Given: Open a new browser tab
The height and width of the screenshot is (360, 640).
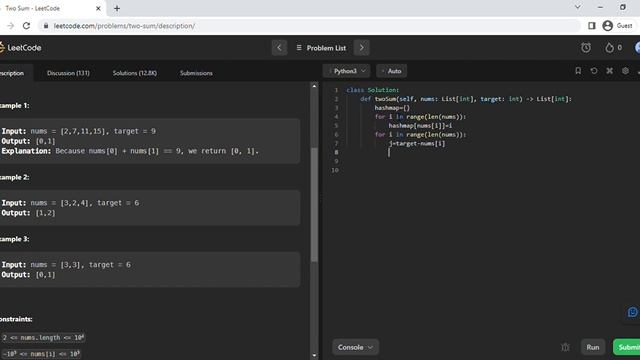Looking at the screenshot, I should (117, 8).
